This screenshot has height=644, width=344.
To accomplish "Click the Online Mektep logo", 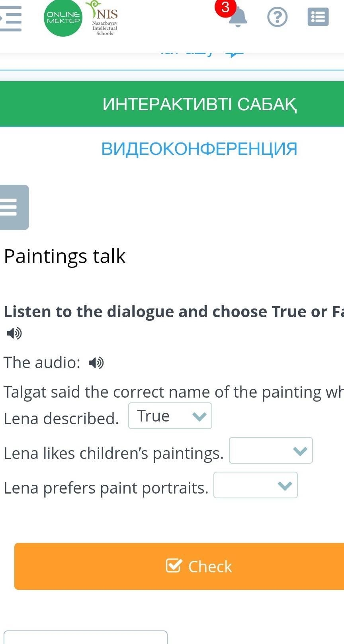I will click(63, 18).
